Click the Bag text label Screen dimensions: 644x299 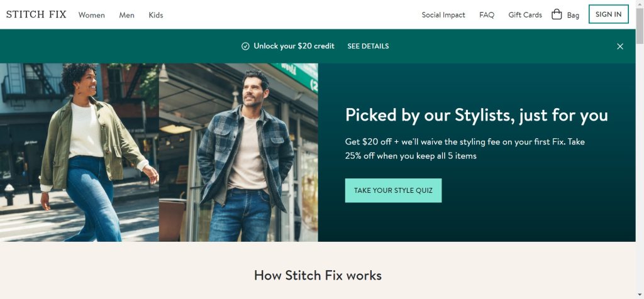tap(573, 16)
